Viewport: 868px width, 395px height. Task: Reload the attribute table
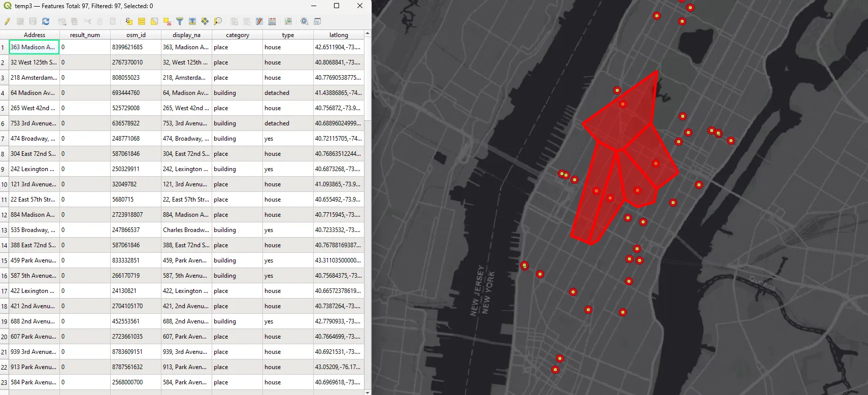tap(46, 21)
